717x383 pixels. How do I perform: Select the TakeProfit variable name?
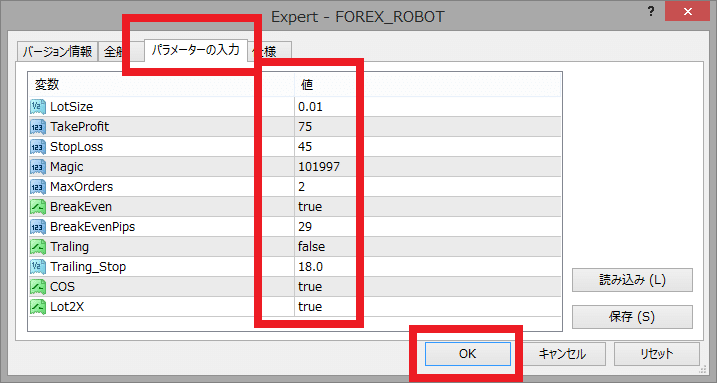pyautogui.click(x=80, y=127)
